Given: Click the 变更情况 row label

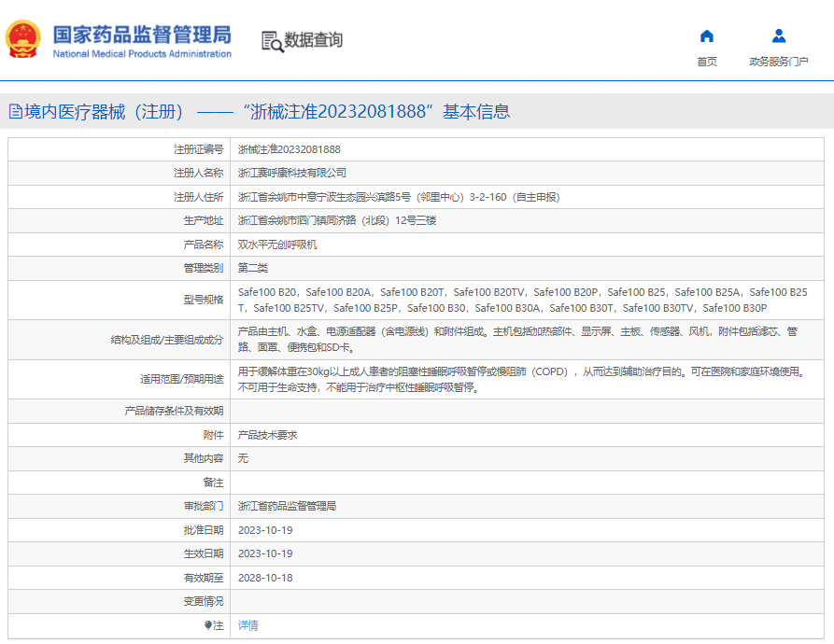Looking at the screenshot, I should point(204,601).
